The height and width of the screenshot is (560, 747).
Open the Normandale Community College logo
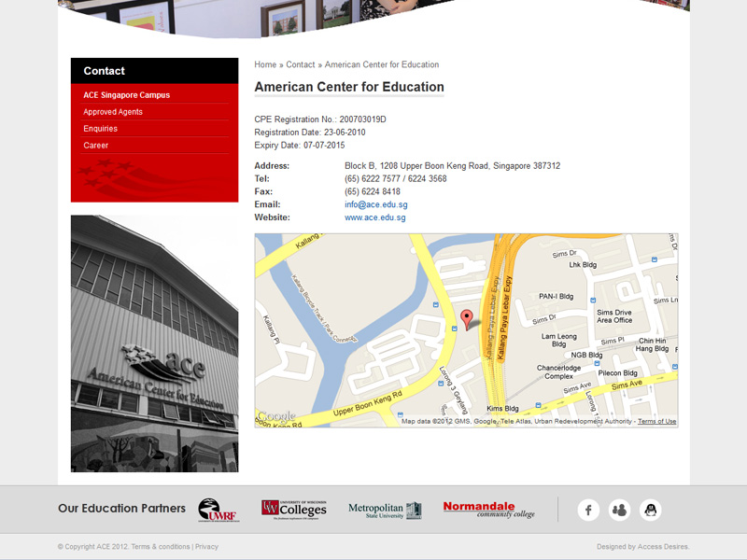(488, 509)
